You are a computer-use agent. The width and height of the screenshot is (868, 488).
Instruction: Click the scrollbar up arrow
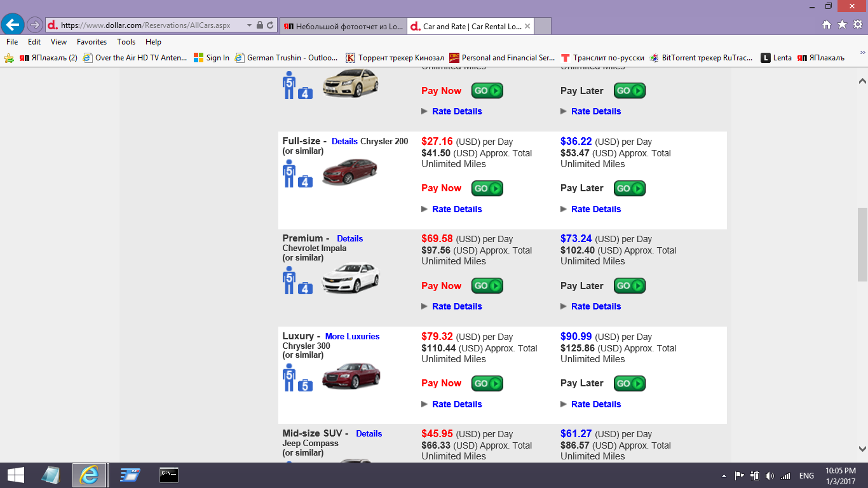pyautogui.click(x=862, y=81)
